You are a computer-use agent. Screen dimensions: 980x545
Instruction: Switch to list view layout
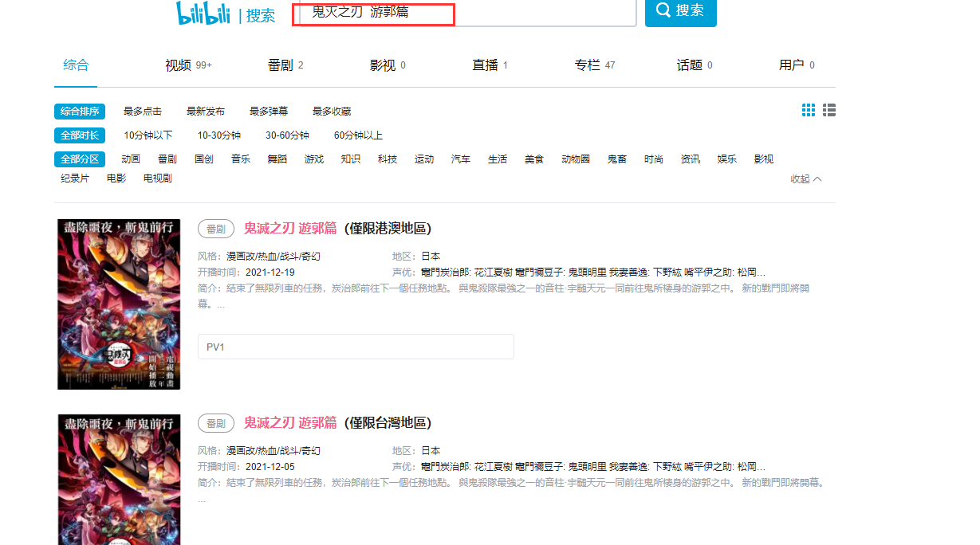[x=829, y=110]
